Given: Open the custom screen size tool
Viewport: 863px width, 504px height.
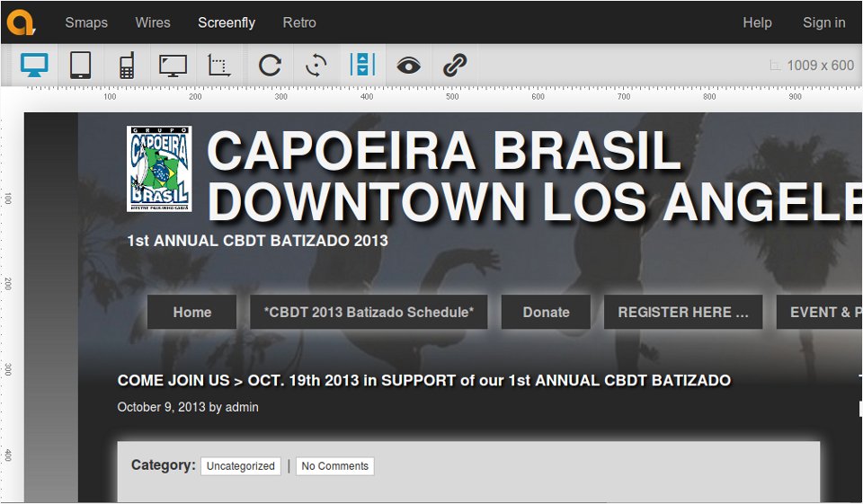Looking at the screenshot, I should pyautogui.click(x=219, y=65).
